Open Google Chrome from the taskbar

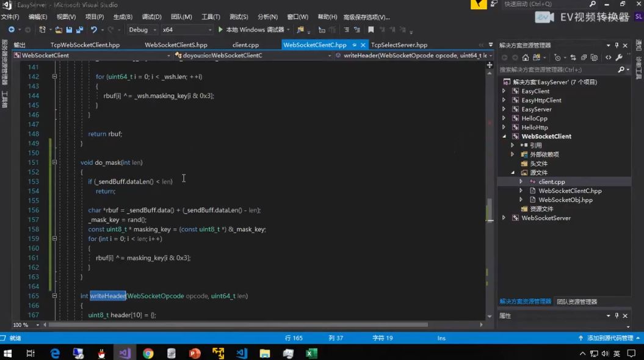pos(147,353)
